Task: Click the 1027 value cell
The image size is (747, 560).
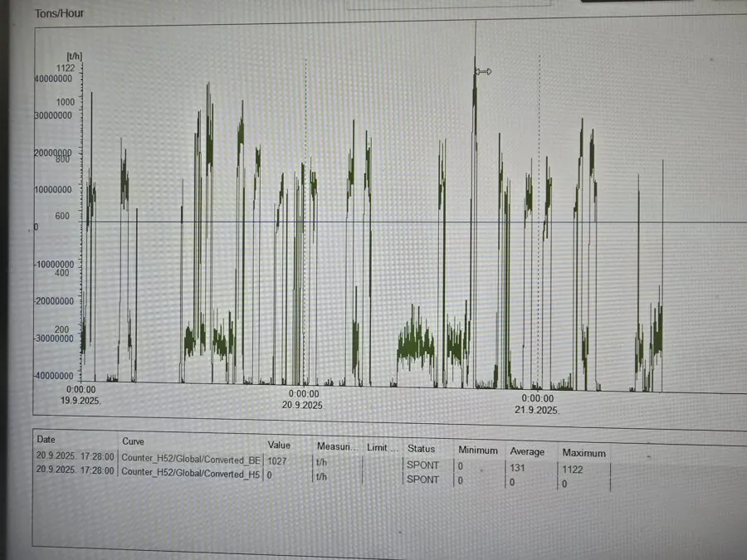Action: pos(277,460)
